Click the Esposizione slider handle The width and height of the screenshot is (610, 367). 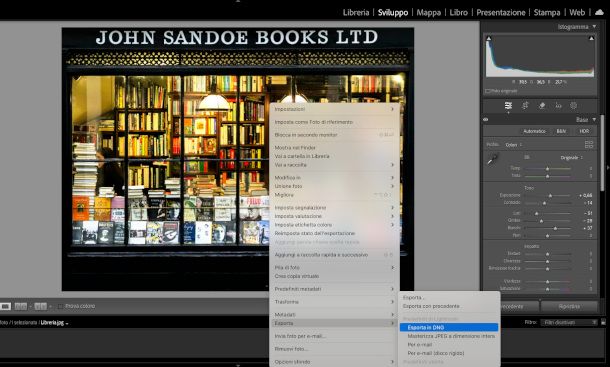550,195
